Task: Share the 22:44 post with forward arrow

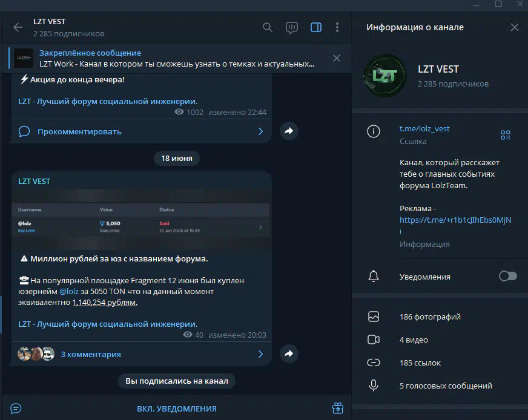Action: [x=289, y=131]
